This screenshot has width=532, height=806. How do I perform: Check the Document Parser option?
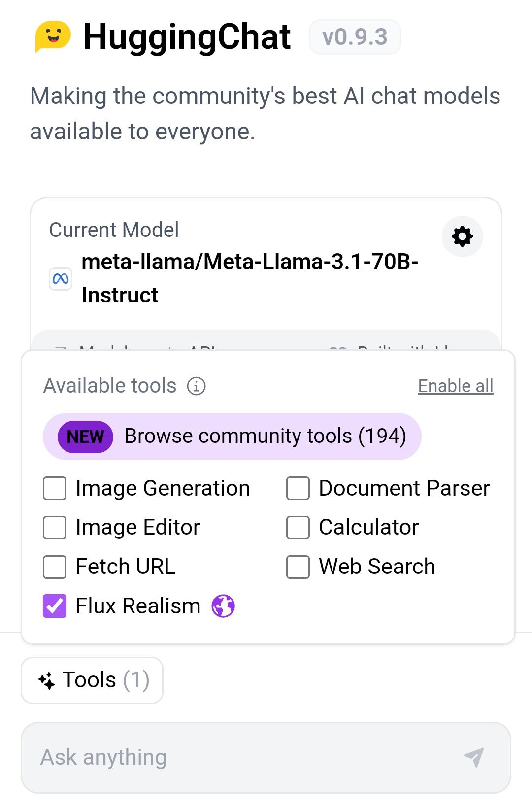[298, 488]
